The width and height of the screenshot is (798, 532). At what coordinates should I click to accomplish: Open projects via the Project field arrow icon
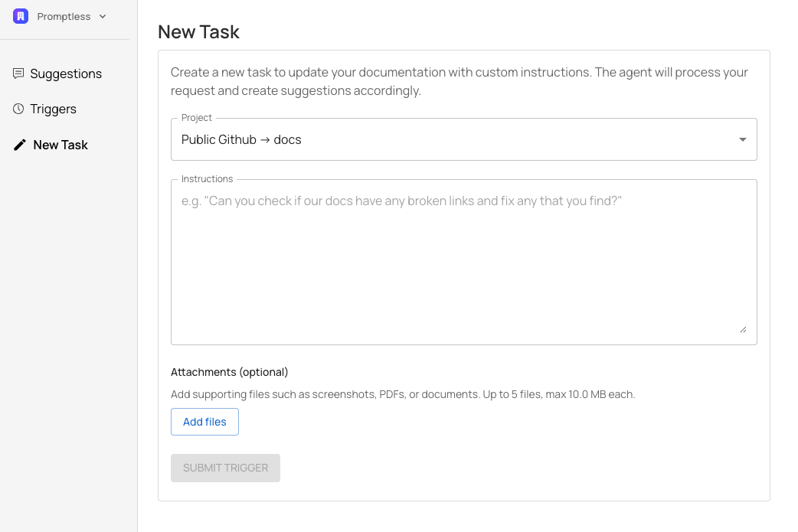741,139
